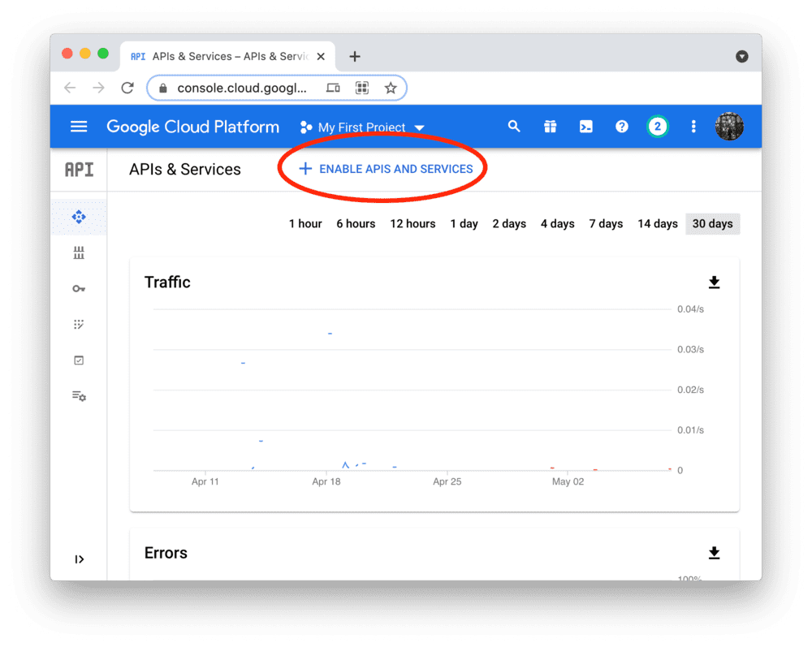
Task: Open the three-dot settings menu
Action: point(693,127)
